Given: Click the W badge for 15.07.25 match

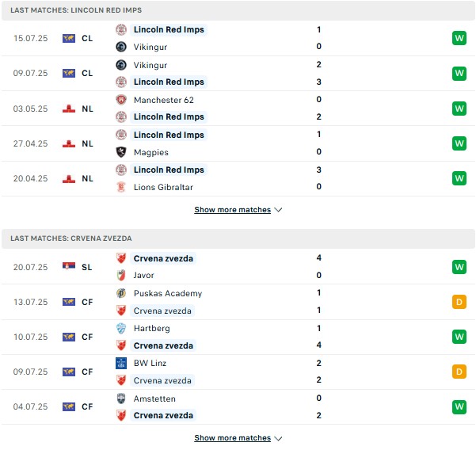Looking at the screenshot, I should pyautogui.click(x=459, y=38).
